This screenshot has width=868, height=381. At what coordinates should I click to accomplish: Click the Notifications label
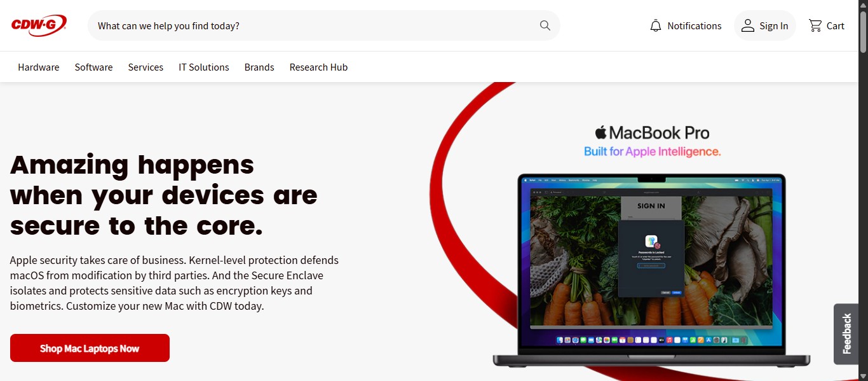pyautogui.click(x=695, y=26)
